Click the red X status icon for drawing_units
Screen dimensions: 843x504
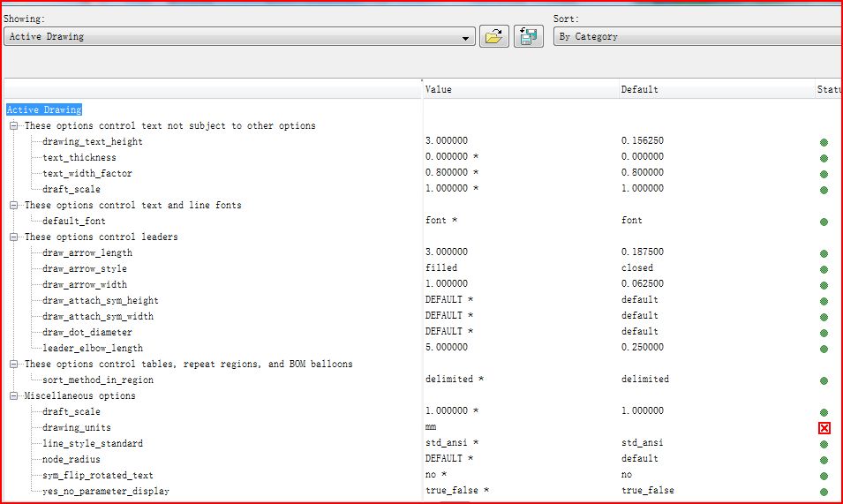coord(824,428)
